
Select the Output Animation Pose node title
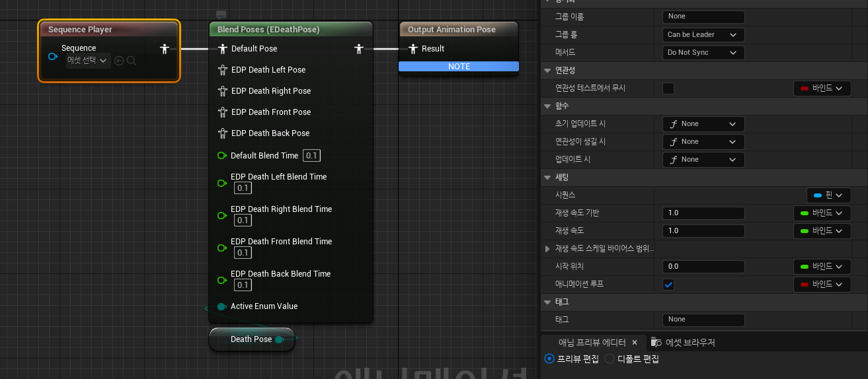452,30
